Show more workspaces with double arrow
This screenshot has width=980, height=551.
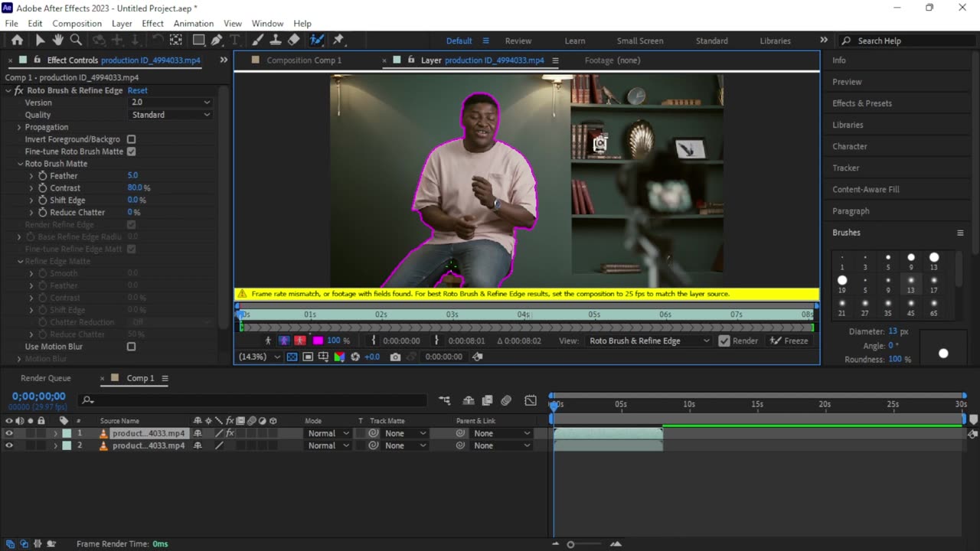tap(824, 41)
